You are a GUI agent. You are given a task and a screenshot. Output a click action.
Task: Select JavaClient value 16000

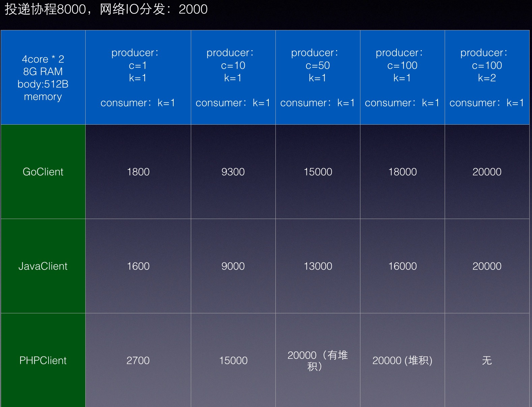[403, 266]
